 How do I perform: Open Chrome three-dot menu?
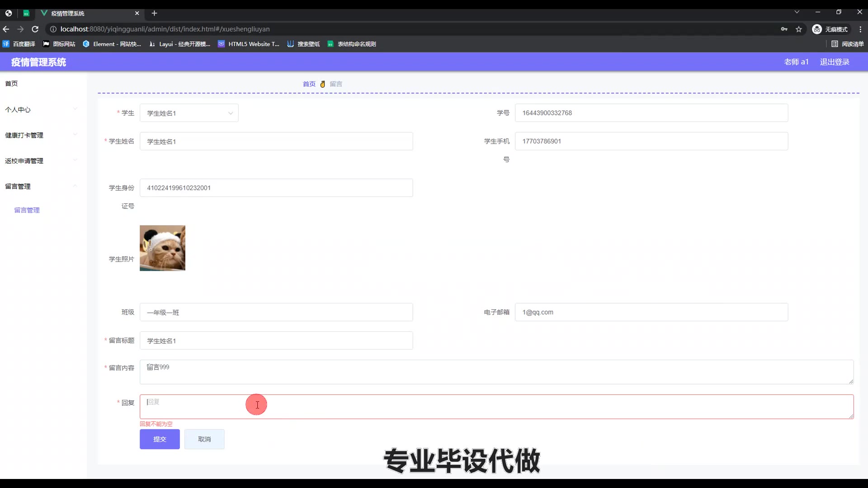coord(860,29)
